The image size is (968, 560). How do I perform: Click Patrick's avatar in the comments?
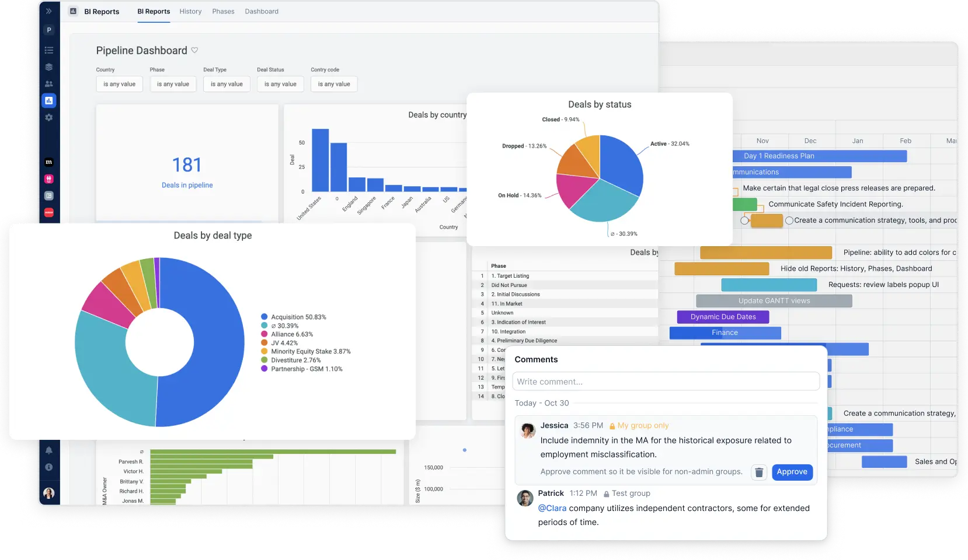[x=525, y=498]
